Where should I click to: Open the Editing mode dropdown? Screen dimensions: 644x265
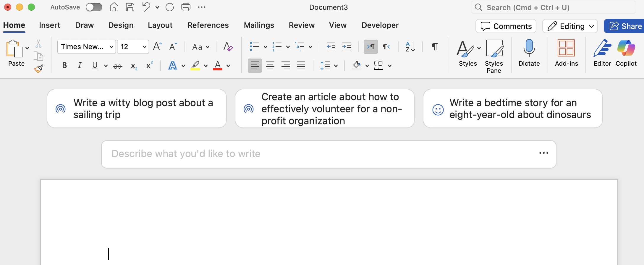tap(570, 26)
